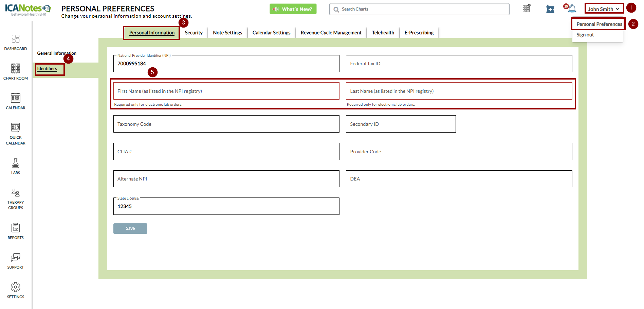Choose Sign out from the user menu
The width and height of the screenshot is (644, 309).
[585, 35]
